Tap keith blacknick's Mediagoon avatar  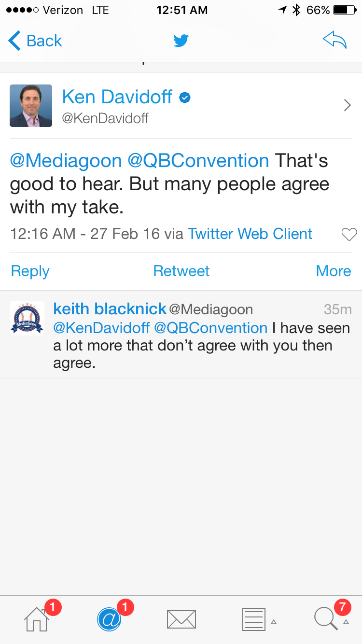(x=27, y=318)
